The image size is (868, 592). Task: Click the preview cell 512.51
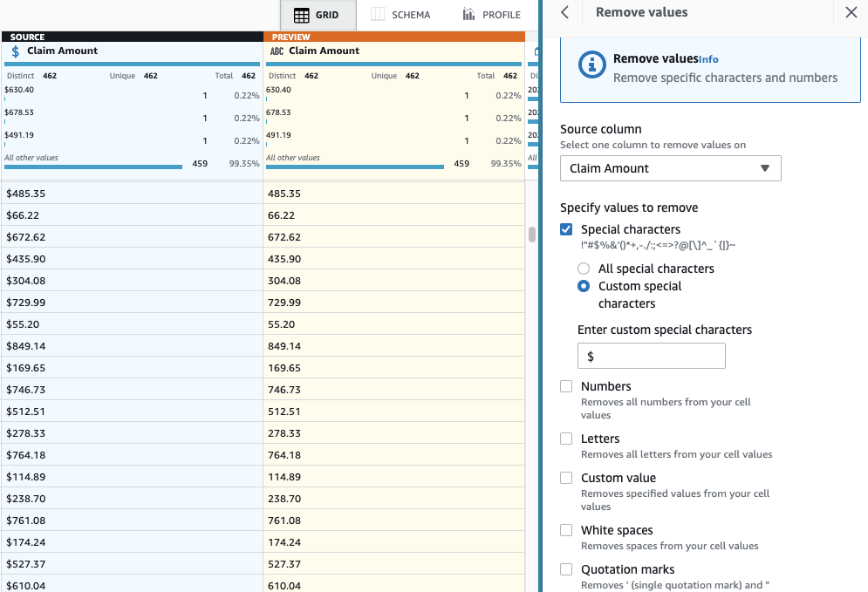pos(394,412)
